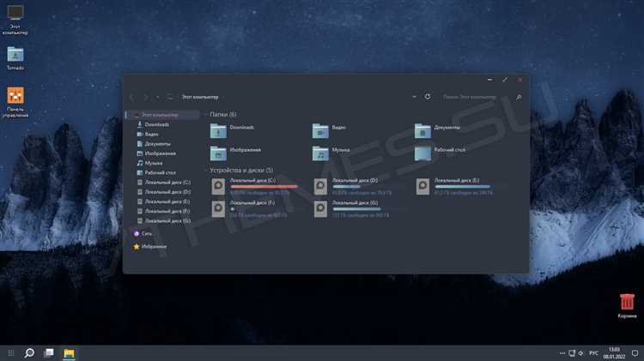Open Избранное in the sidebar
Screen dimensions: 644x361
coord(154,247)
